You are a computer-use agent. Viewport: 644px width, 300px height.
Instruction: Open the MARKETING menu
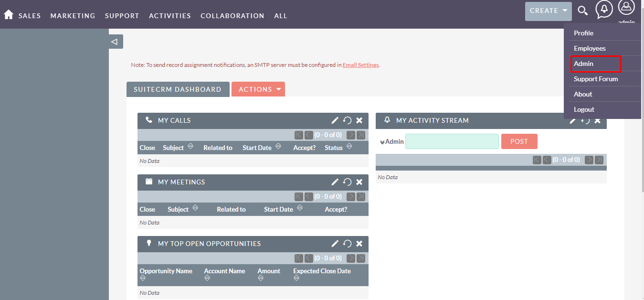73,16
